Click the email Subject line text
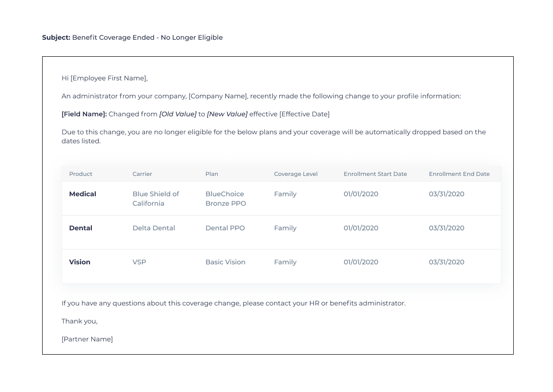Viewport: 553px width, 392px height. tap(147, 37)
